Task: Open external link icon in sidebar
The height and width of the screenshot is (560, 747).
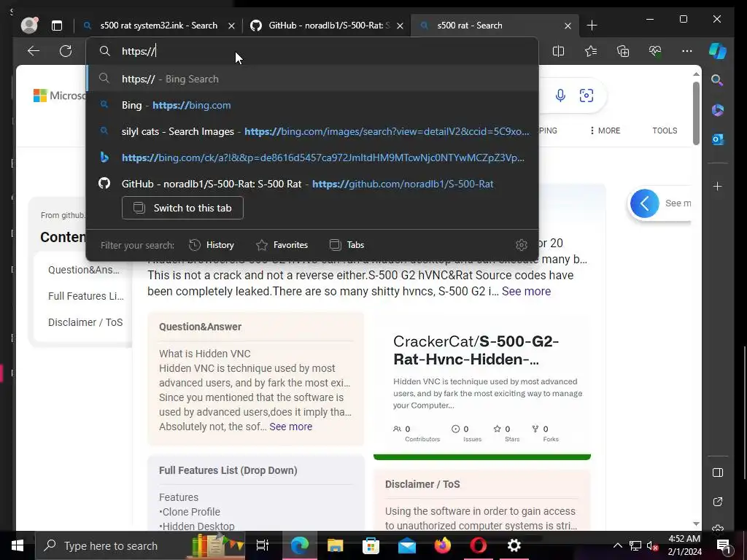Action: click(718, 502)
